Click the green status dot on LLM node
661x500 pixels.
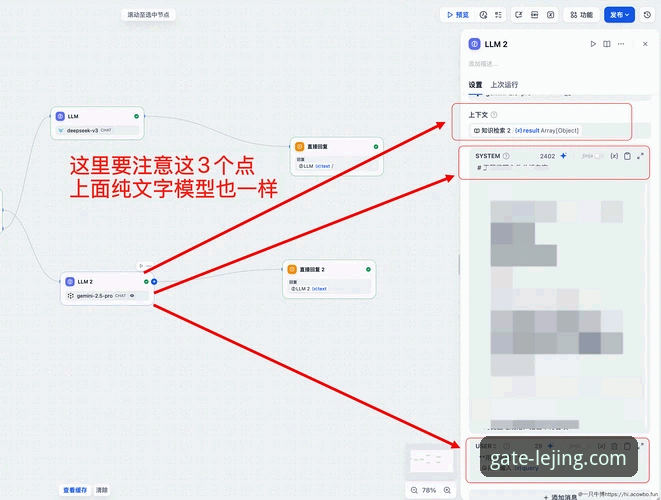(x=136, y=116)
